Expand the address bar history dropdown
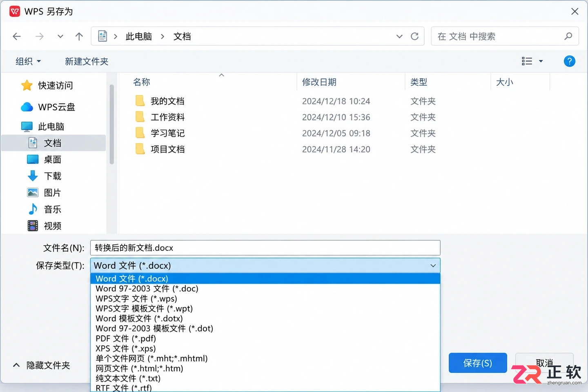 click(399, 36)
